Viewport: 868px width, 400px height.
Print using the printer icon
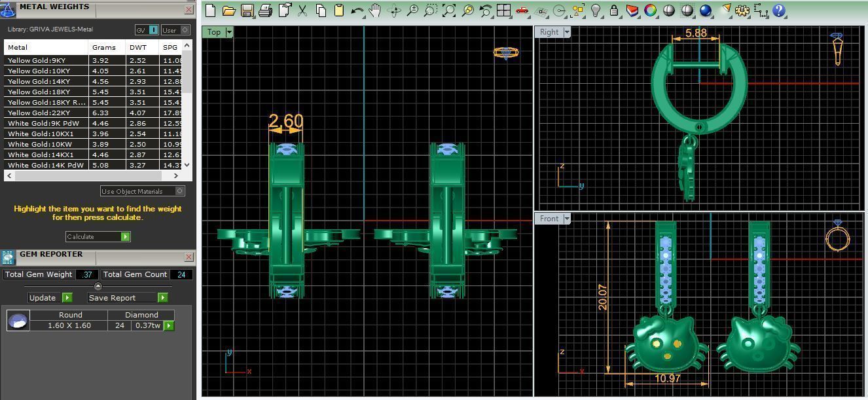click(265, 10)
